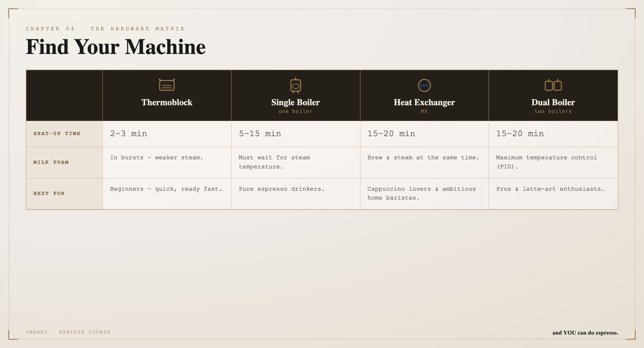Select the Single Boiler column heading
Image resolution: width=644 pixels, height=348 pixels.
(295, 102)
